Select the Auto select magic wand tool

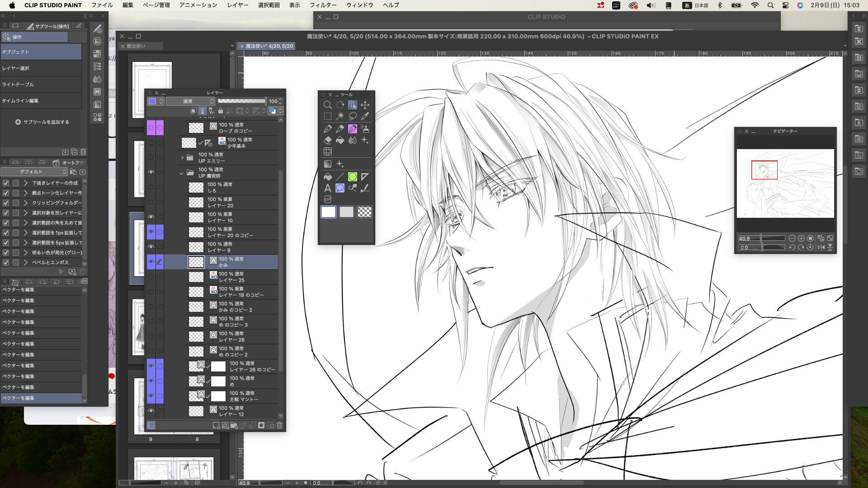[x=340, y=116]
